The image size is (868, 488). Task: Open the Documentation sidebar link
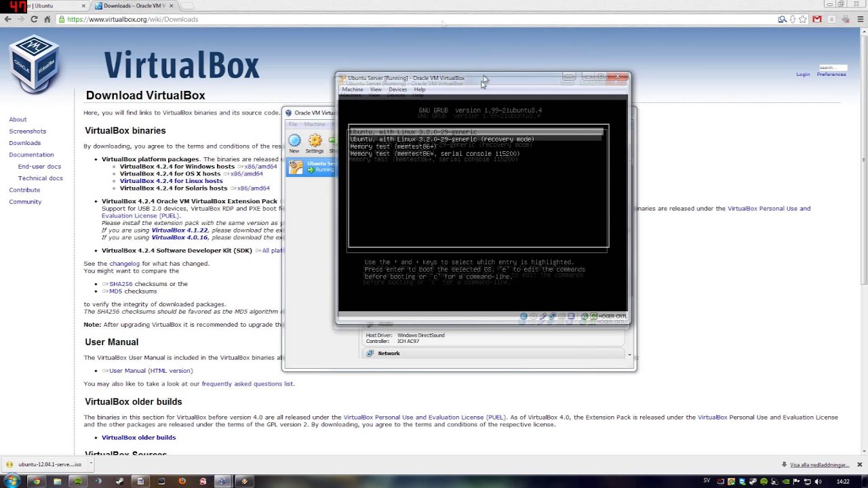pyautogui.click(x=31, y=155)
